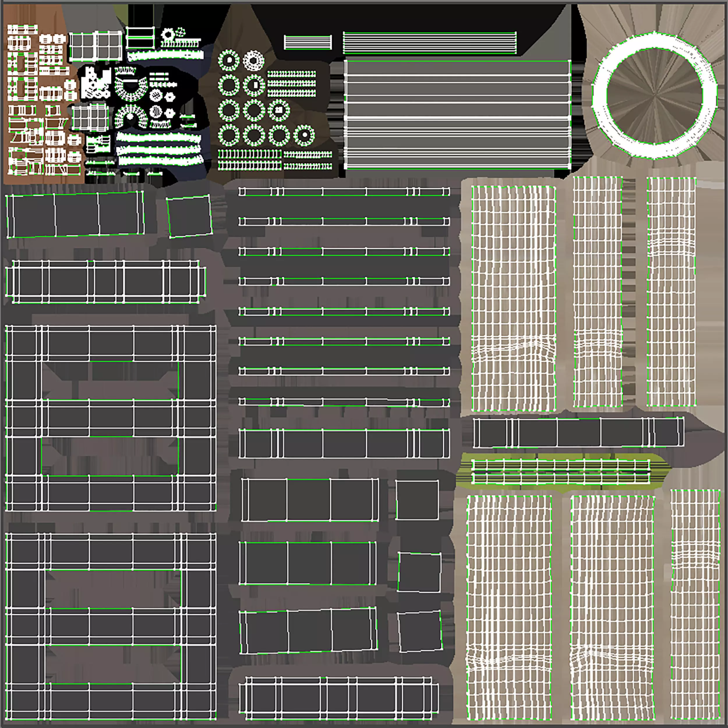Click the three-panel rectangle island upper left
The width and height of the screenshot is (728, 728).
[x=75, y=214]
